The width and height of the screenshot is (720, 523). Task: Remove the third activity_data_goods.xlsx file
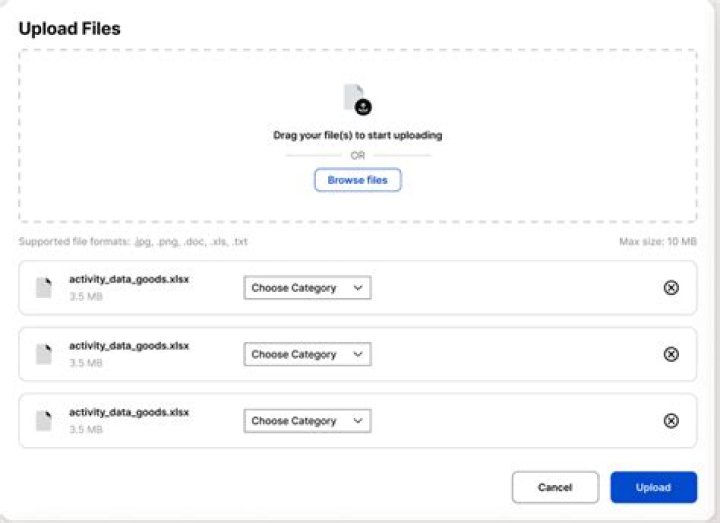671,421
